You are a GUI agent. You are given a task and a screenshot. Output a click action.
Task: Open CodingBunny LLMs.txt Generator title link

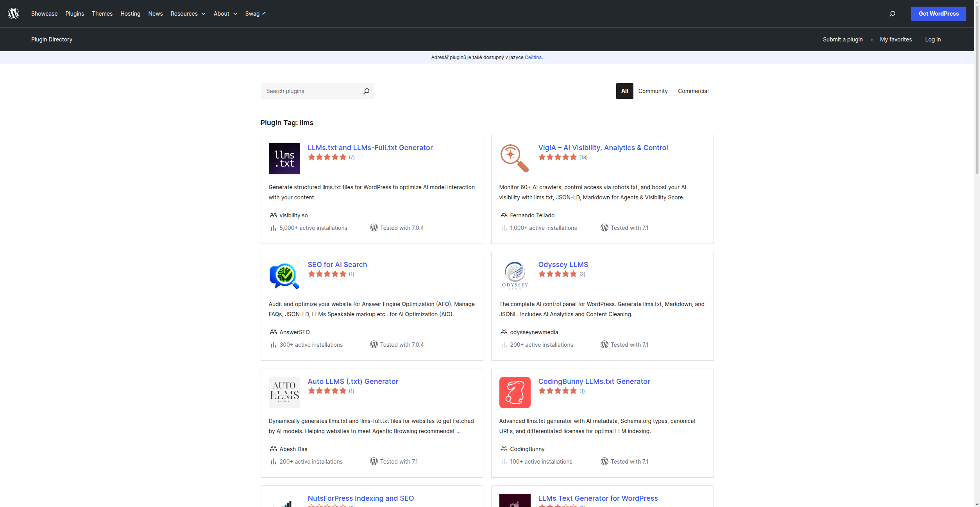tap(594, 382)
